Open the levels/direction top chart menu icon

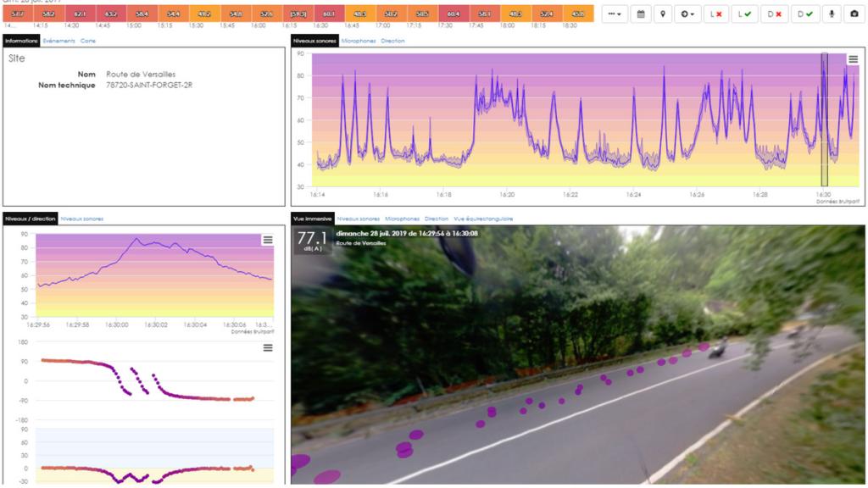point(268,240)
